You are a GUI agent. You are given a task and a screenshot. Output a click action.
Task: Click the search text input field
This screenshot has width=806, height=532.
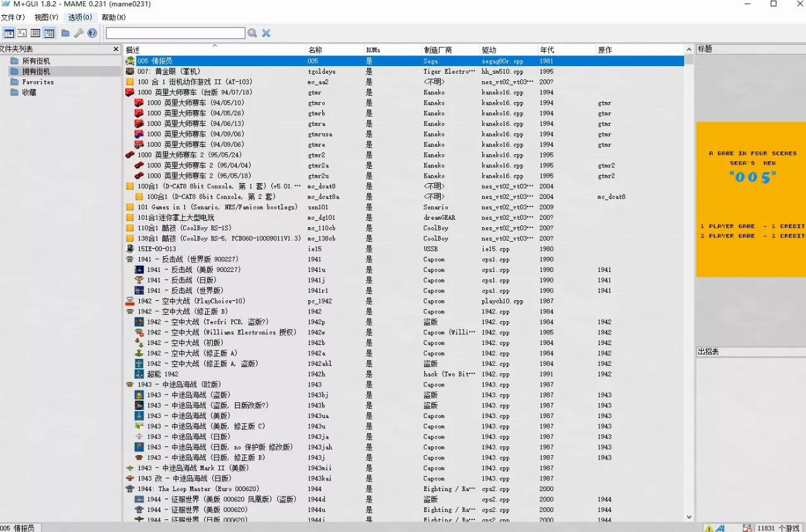click(176, 33)
